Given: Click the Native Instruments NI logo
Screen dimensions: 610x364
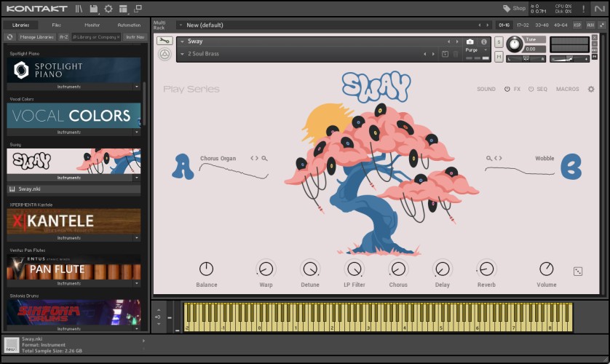Looking at the screenshot, I should click(600, 9).
